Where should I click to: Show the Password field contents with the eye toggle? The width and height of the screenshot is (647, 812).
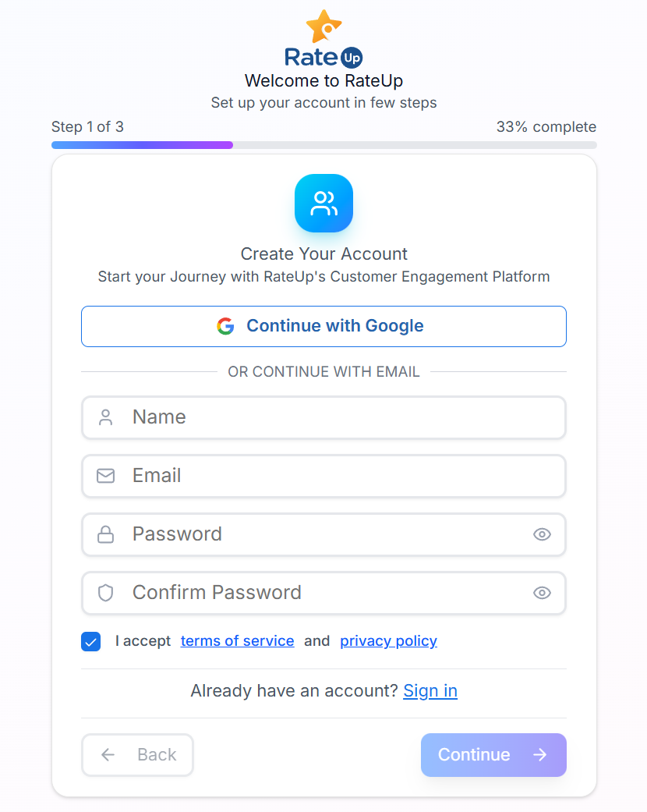(x=542, y=534)
